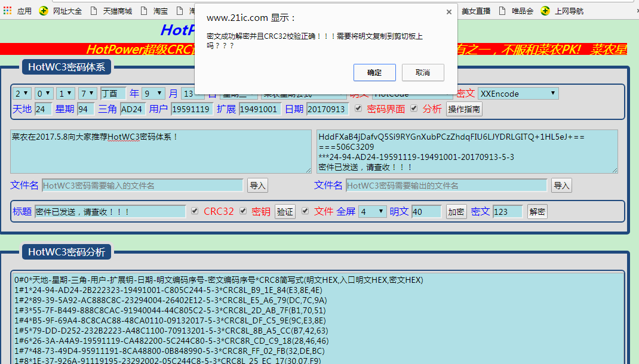The height and width of the screenshot is (364, 639).
Task: Click the 用户 field containing 19591119
Action: tap(192, 109)
